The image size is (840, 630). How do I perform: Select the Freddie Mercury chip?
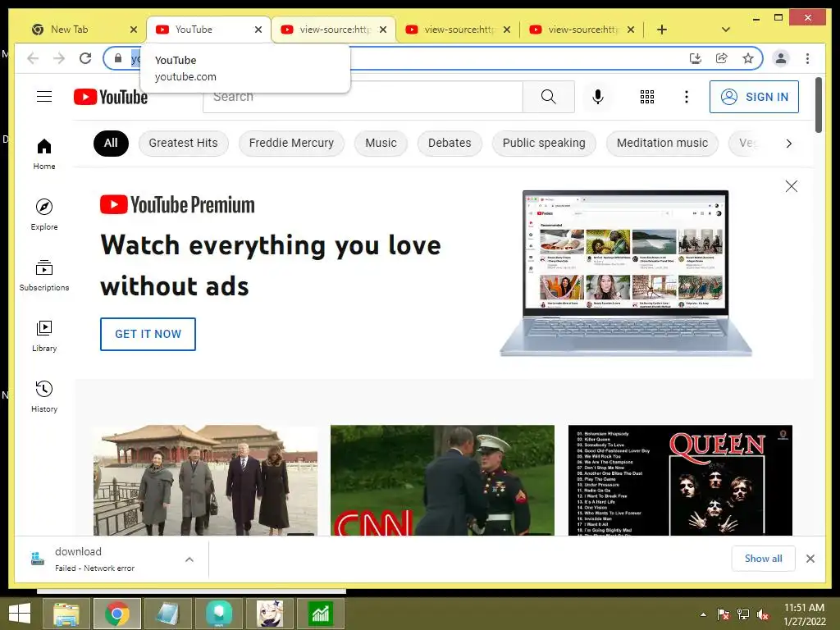(x=291, y=143)
